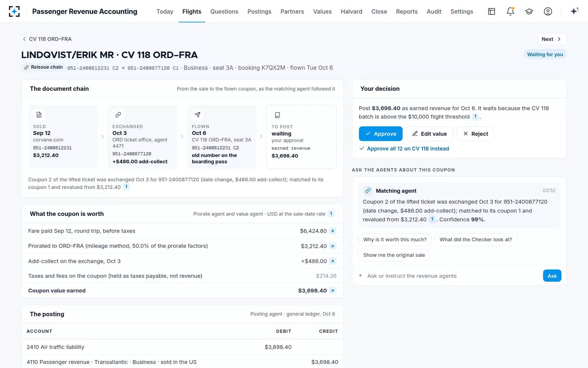588x368 pixels.
Task: Open the Settings tab
Action: tap(462, 11)
